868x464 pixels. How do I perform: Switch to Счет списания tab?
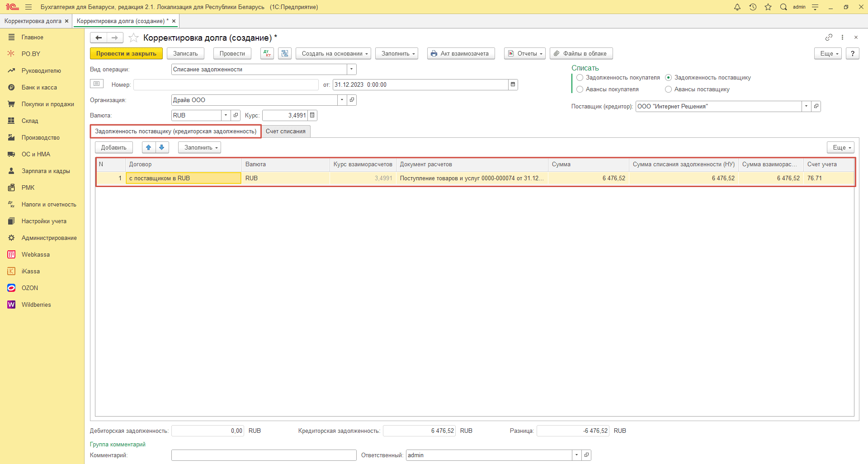click(x=286, y=131)
